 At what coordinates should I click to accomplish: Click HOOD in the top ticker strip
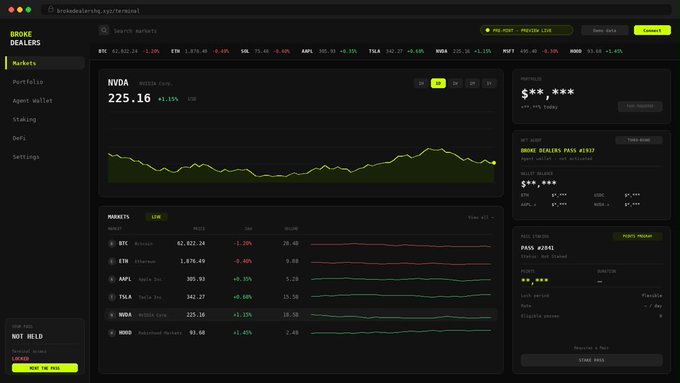tap(596, 51)
